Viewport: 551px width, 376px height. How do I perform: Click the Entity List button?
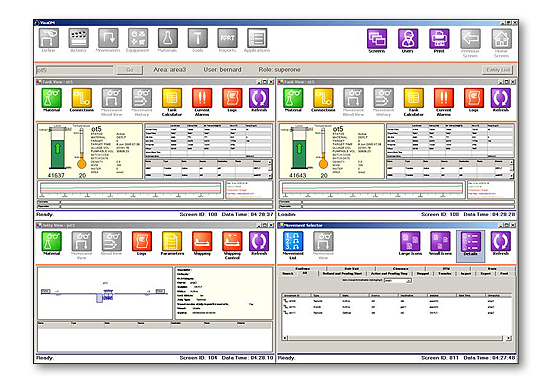point(498,70)
